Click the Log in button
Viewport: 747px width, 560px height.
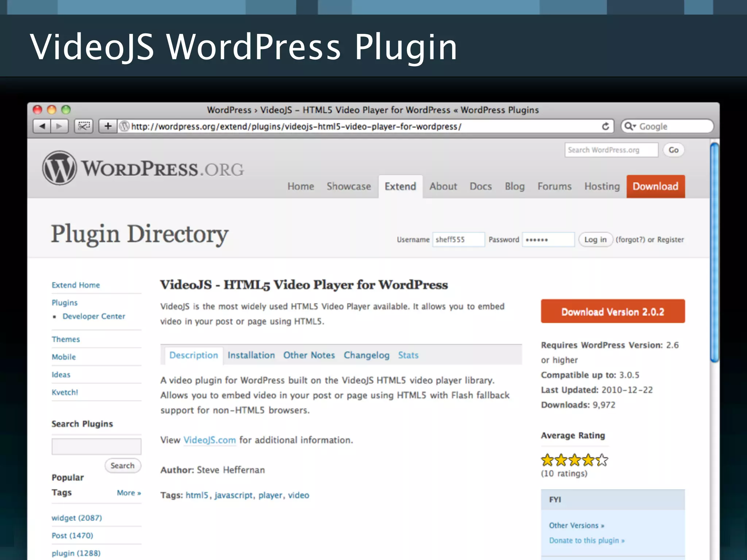tap(595, 240)
